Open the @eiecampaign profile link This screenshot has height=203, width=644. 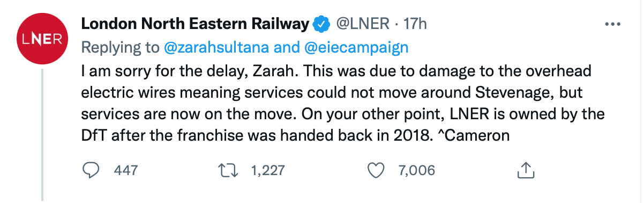357,47
